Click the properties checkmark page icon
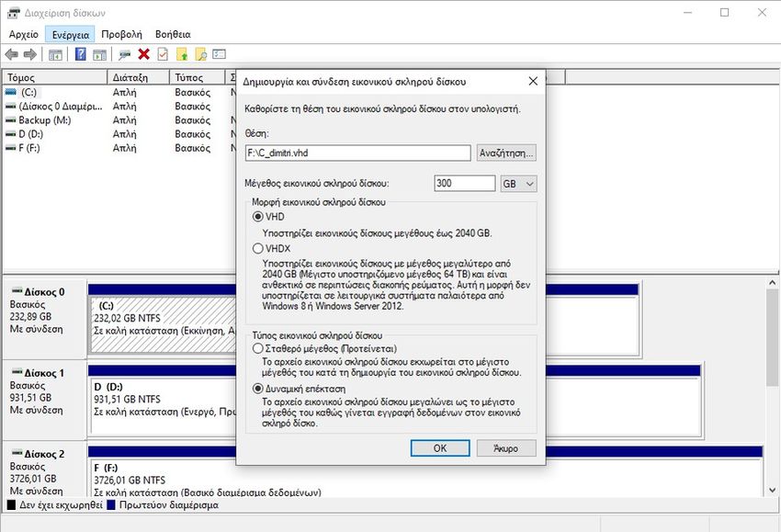This screenshot has width=781, height=532. click(163, 54)
